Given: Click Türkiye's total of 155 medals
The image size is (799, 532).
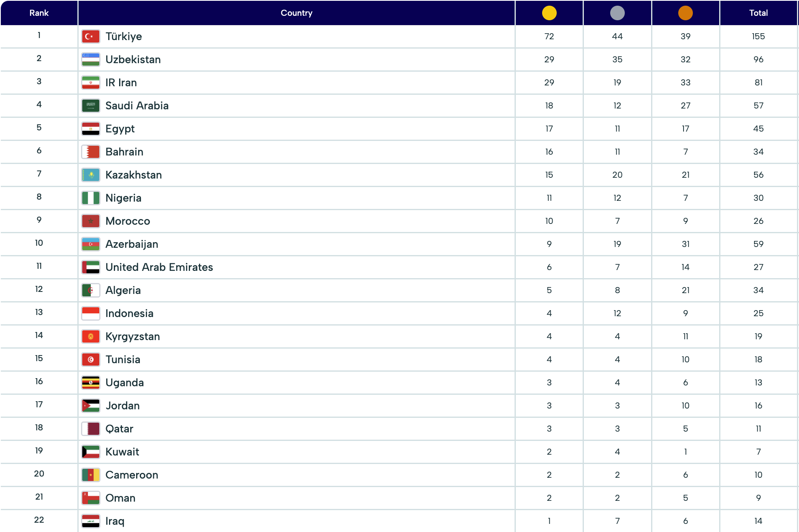Looking at the screenshot, I should pos(758,36).
